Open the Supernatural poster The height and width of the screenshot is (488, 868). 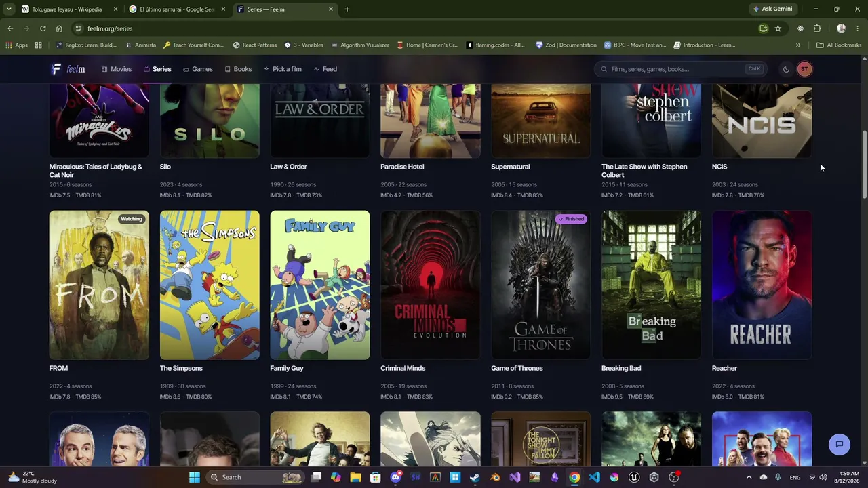click(x=541, y=121)
